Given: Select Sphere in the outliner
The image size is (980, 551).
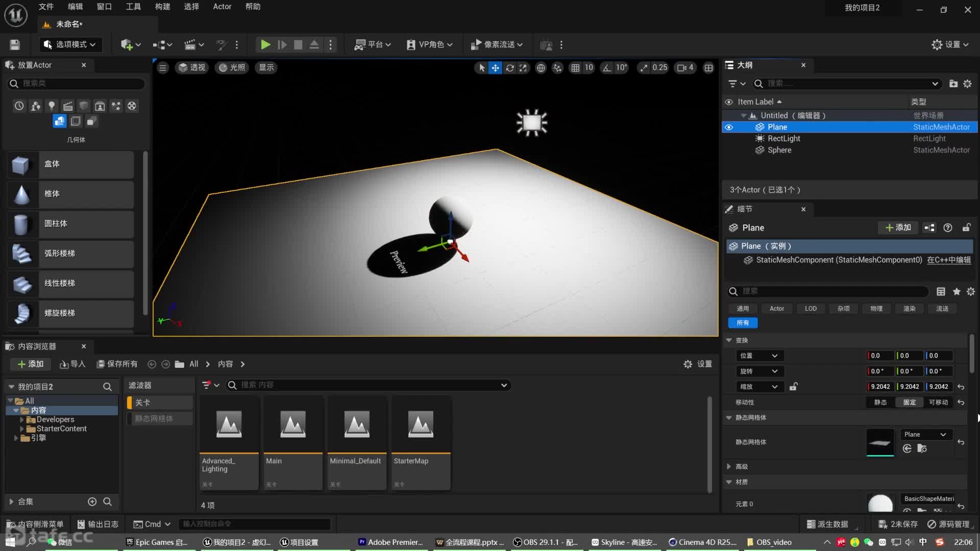Looking at the screenshot, I should (x=779, y=151).
